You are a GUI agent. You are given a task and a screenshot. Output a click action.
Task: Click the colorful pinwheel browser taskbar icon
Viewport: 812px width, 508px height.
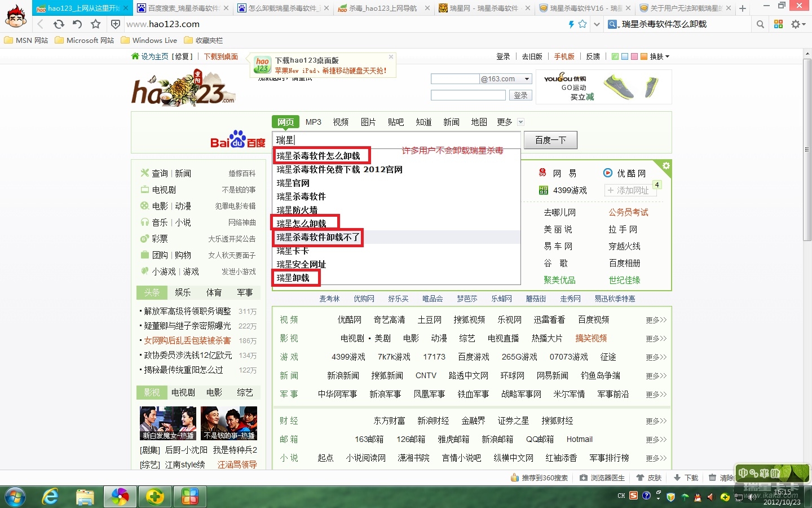(120, 497)
